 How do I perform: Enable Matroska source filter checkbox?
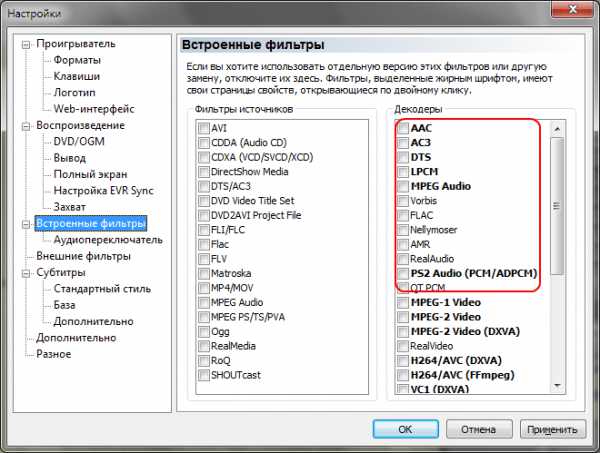(x=204, y=274)
